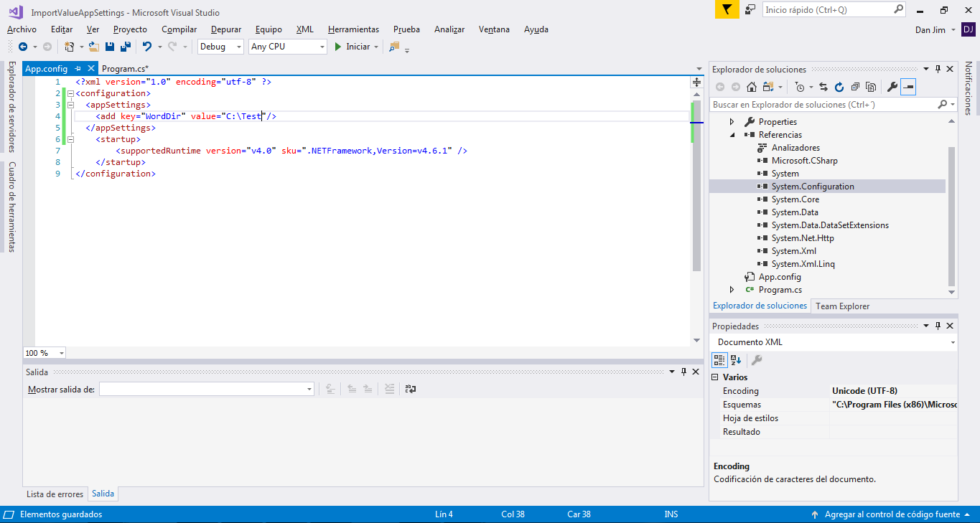Open the Any CPU platform dropdown

pyautogui.click(x=287, y=47)
